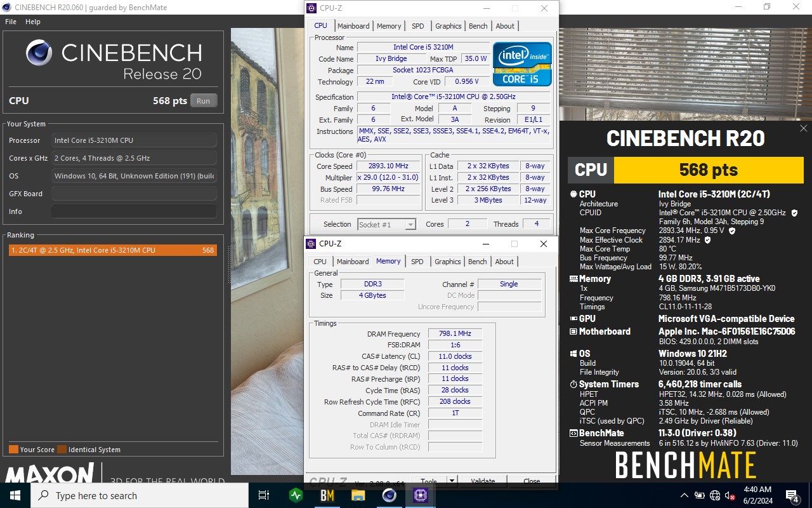Screen dimensions: 812x508
Task: Show hidden system tray icons
Action: 684,495
